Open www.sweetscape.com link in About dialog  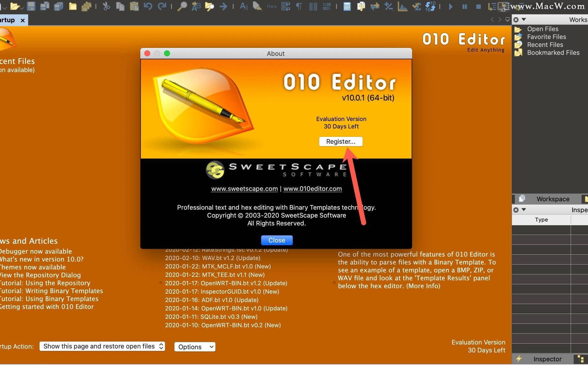pos(244,189)
